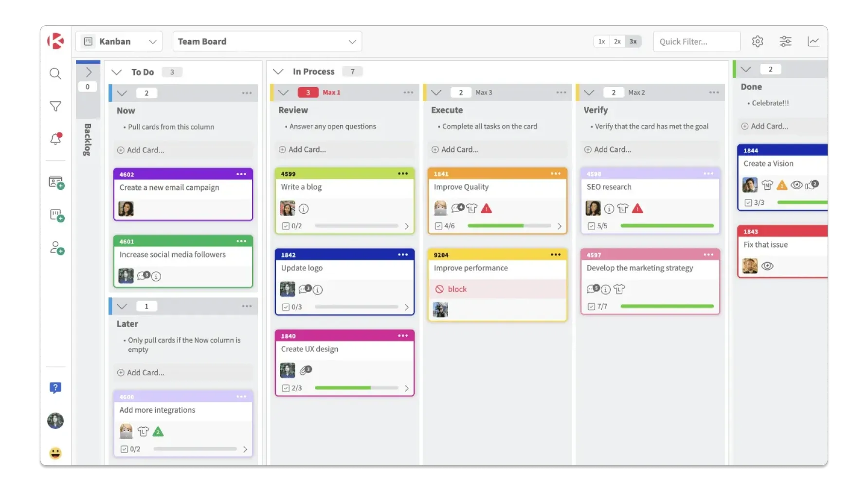This screenshot has height=491, width=868.
Task: Expand tasks arrow on Write a blog card
Action: pos(407,226)
